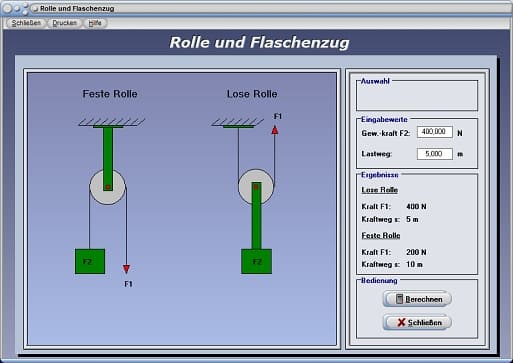The width and height of the screenshot is (513, 363).
Task: Open the Hilfe menu item
Action: [95, 23]
